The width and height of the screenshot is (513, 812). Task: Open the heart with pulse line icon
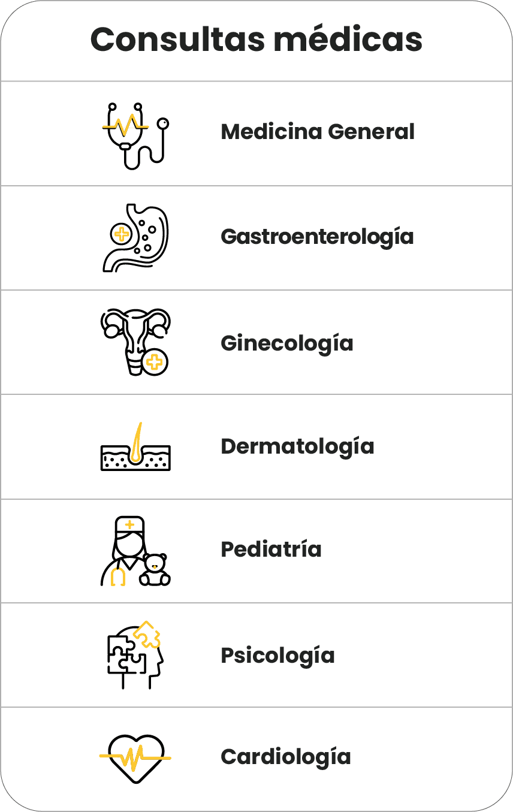(135, 758)
